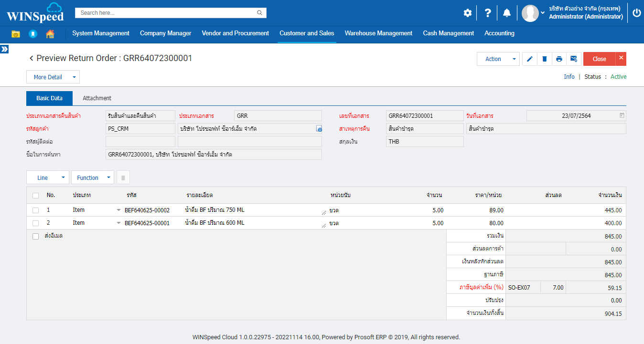The image size is (644, 344).
Task: Open the Accounting menu
Action: click(x=499, y=33)
